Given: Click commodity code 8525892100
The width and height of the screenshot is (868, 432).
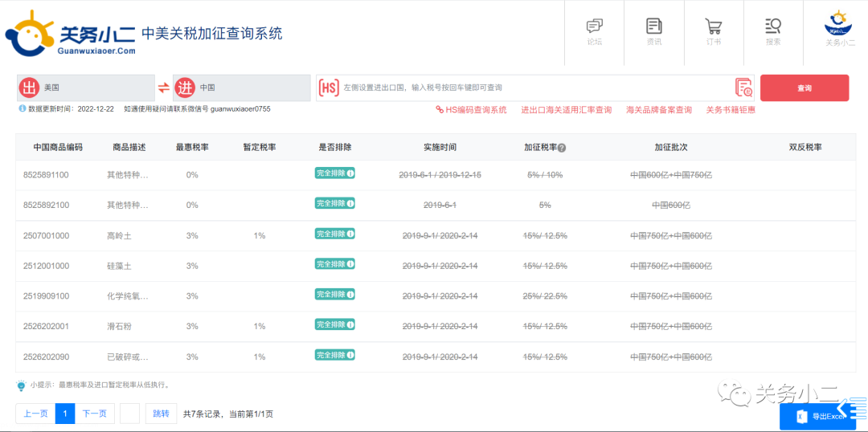Looking at the screenshot, I should tap(47, 206).
